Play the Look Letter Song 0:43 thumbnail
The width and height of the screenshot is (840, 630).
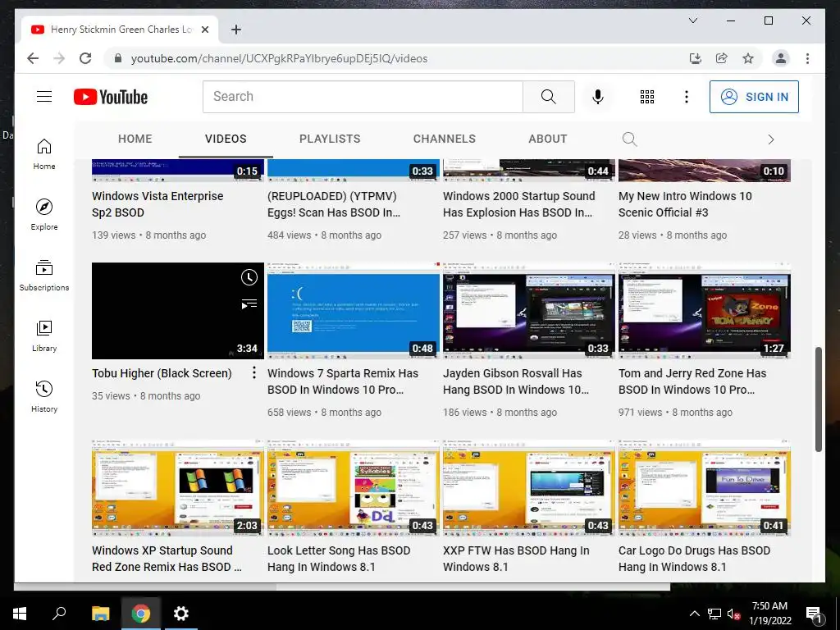[x=354, y=488]
